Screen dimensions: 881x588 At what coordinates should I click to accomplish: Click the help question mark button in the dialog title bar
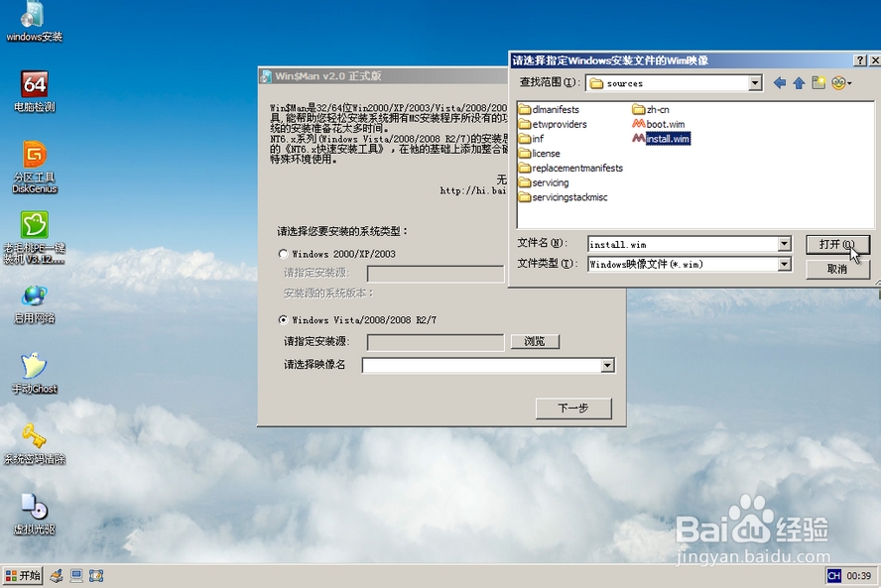pos(859,60)
